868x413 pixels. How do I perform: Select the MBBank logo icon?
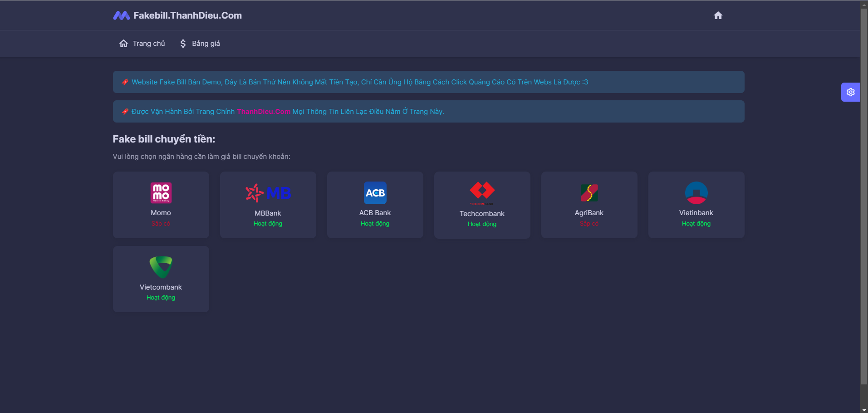[268, 193]
